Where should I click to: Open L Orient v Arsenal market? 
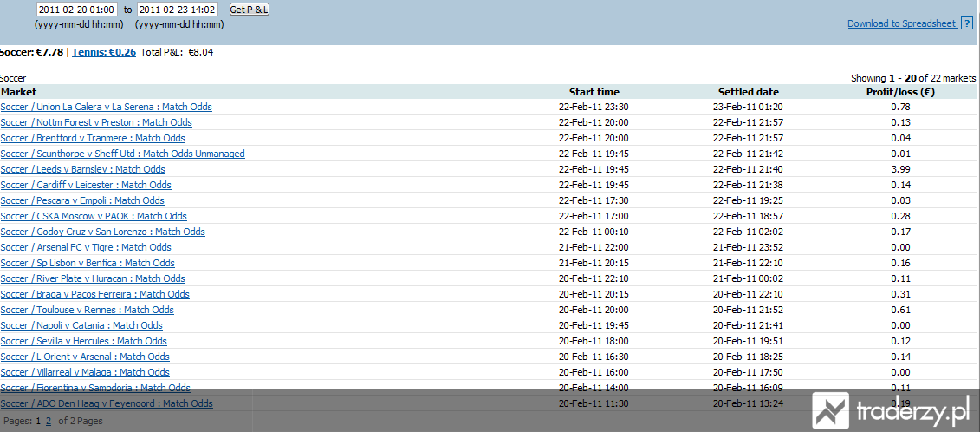(x=85, y=357)
